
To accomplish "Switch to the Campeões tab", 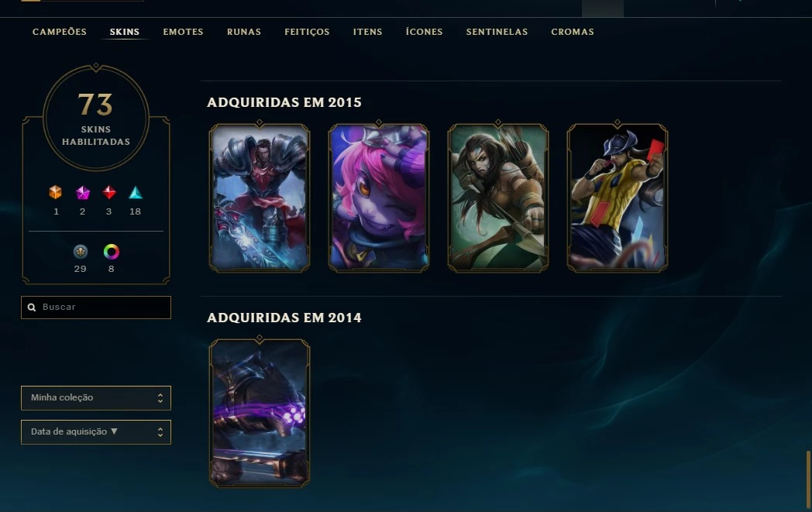I will click(x=60, y=32).
